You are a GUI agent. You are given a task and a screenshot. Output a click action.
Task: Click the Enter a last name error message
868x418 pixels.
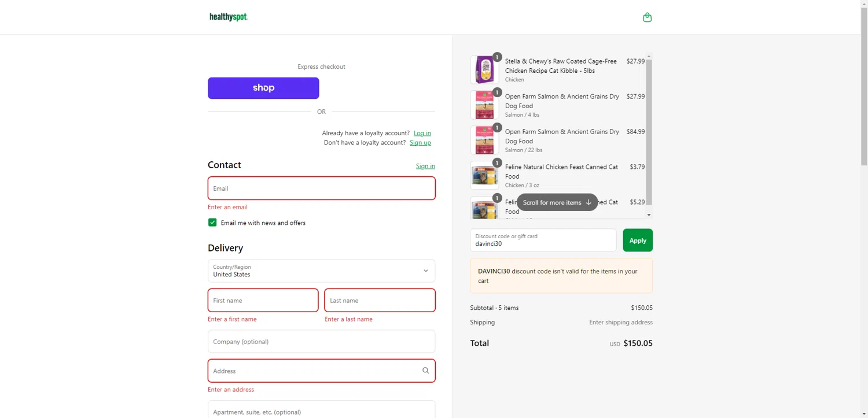click(x=348, y=319)
